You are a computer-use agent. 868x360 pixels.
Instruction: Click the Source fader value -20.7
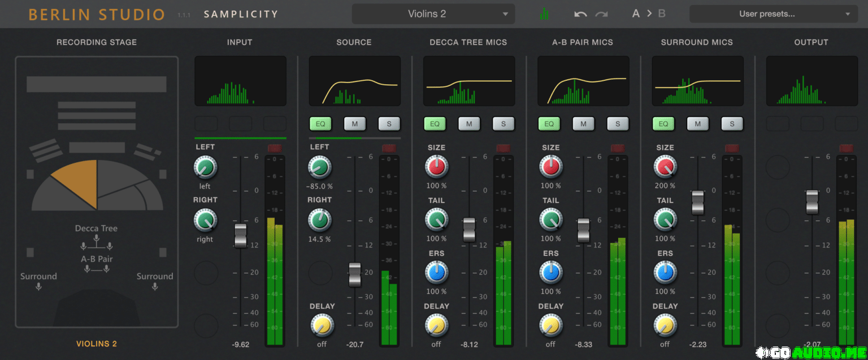tap(355, 344)
